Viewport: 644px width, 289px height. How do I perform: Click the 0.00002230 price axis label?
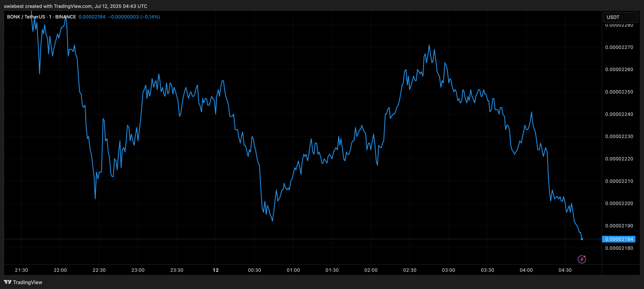click(x=619, y=136)
